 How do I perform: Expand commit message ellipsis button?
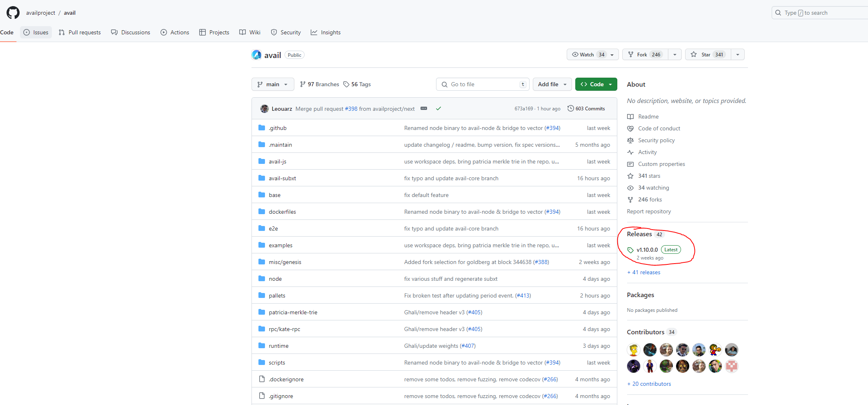click(x=424, y=109)
